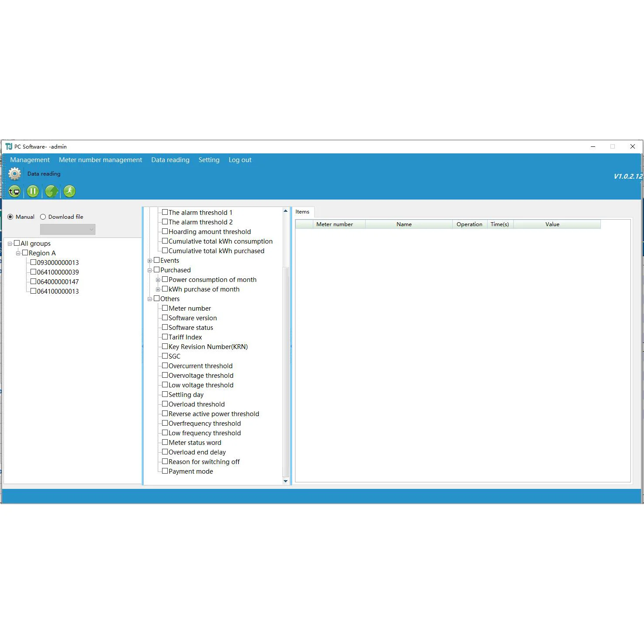Collapse the Region A tree node
Image resolution: width=644 pixels, height=644 pixels.
pyautogui.click(x=18, y=253)
